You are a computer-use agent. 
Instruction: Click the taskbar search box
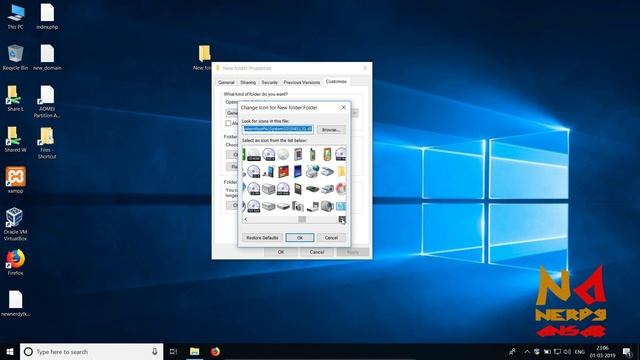point(91,351)
